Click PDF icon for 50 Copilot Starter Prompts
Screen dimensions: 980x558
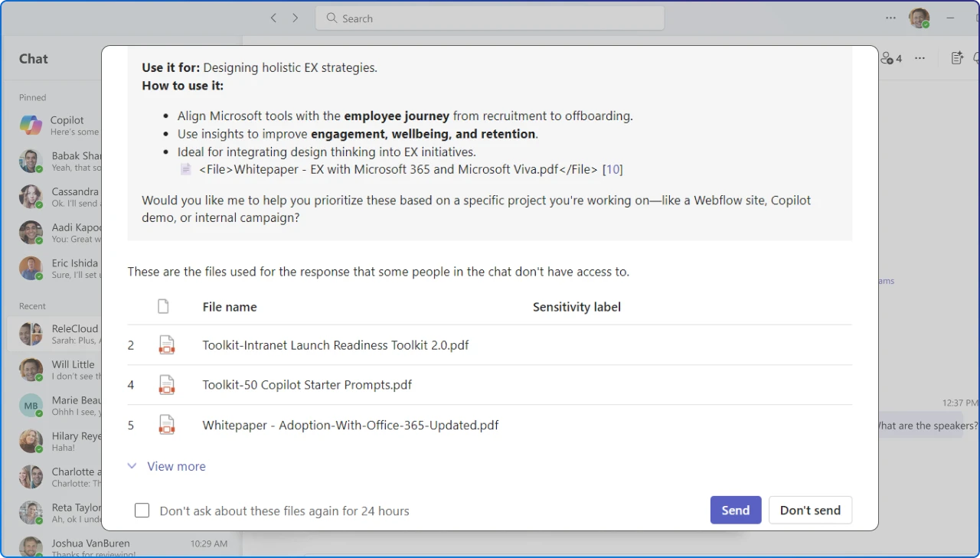point(166,385)
